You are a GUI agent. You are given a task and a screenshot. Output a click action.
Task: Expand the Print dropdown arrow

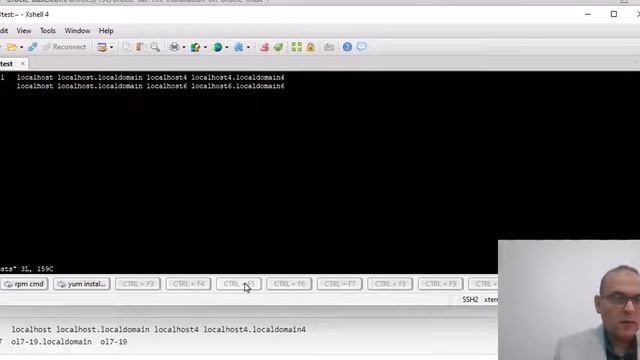click(x=184, y=47)
